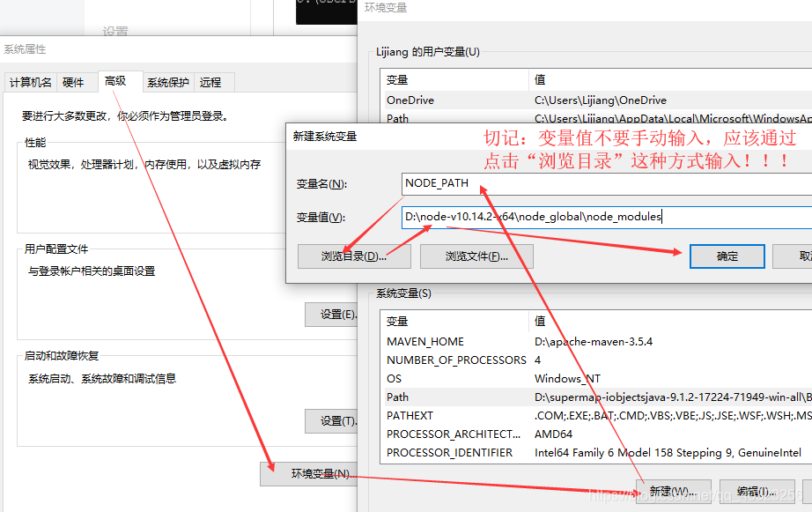Click the C:\Users\Lijiang\OneDrive value
The width and height of the screenshot is (812, 512).
pyautogui.click(x=601, y=100)
